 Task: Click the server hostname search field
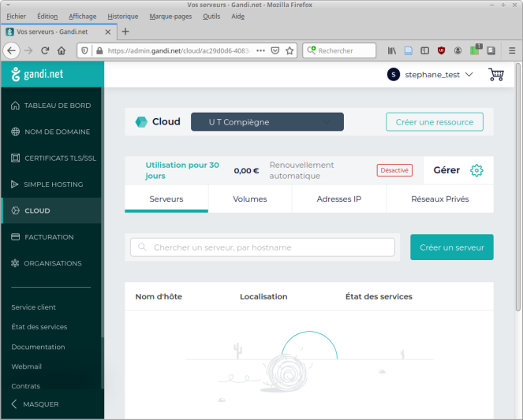tap(263, 247)
